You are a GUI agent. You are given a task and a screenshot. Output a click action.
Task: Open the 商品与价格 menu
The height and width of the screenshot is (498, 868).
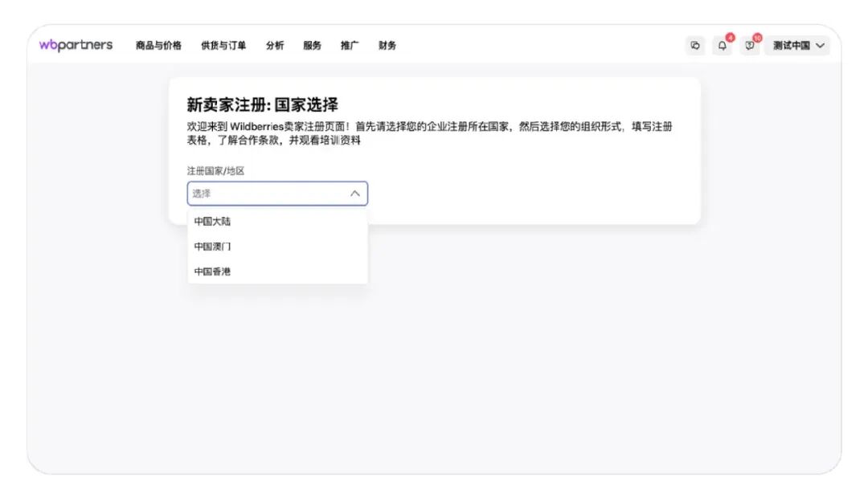[152, 46]
